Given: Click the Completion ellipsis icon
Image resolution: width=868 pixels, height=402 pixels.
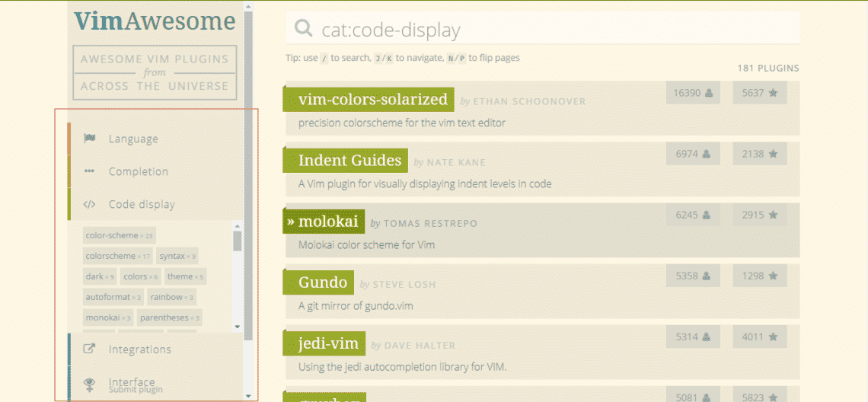Looking at the screenshot, I should (89, 171).
